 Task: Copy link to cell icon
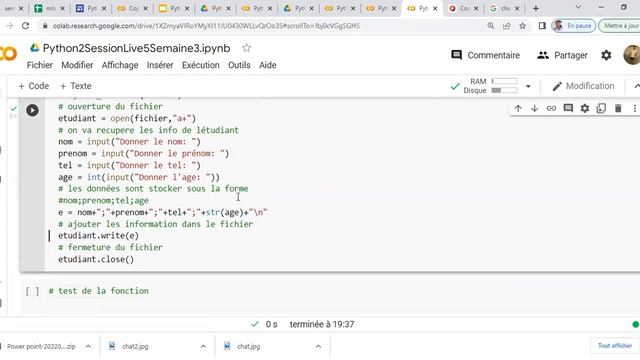551,108
